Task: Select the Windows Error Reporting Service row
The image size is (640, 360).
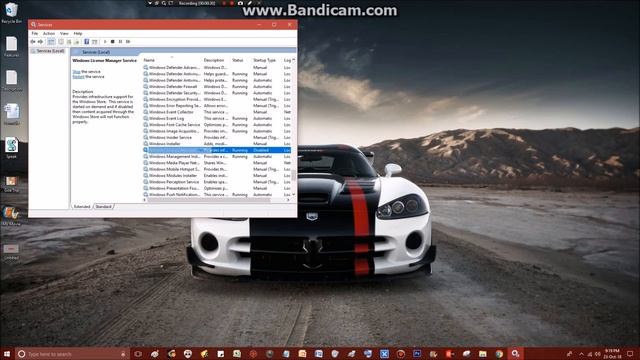Action: (217, 106)
